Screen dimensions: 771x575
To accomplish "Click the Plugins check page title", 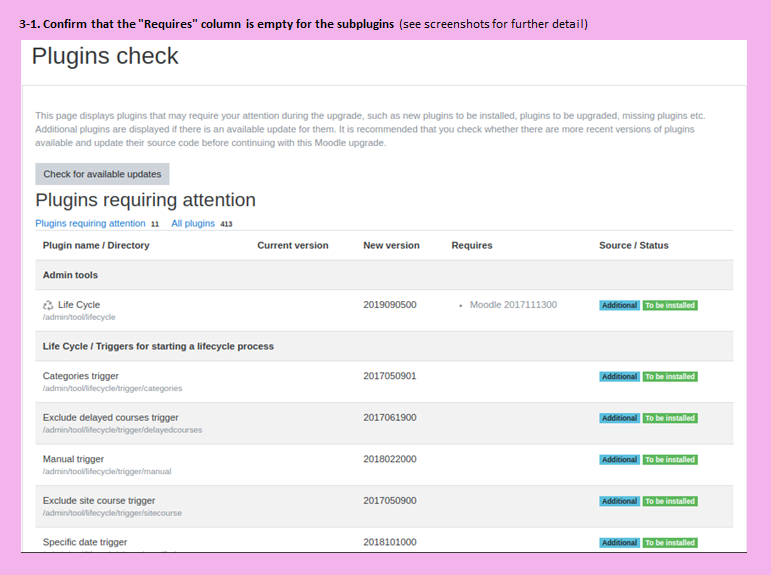I will pyautogui.click(x=105, y=56).
